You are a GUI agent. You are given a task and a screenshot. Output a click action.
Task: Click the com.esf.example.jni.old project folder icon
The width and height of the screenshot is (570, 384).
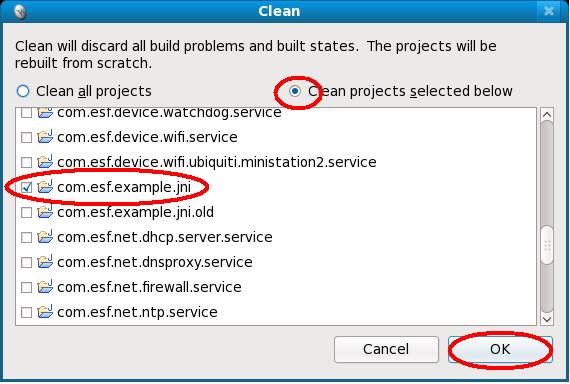[45, 212]
